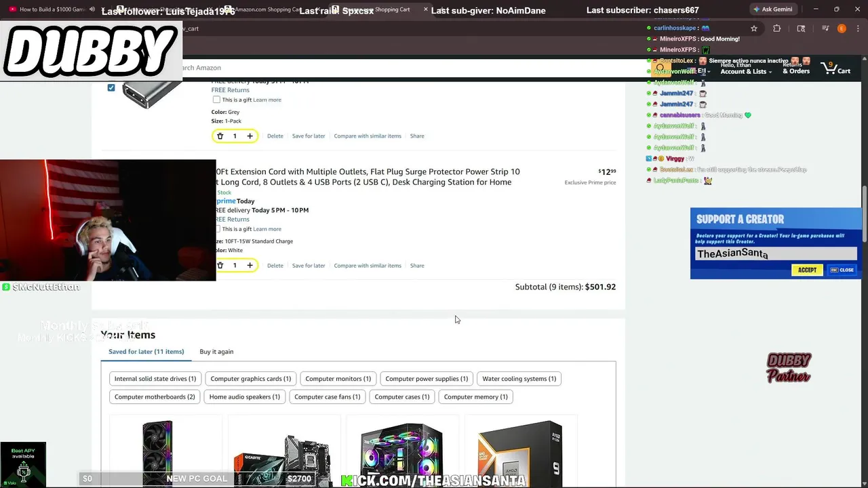Open saved Gigabyte motherboard thumbnail
This screenshot has height=488, width=868.
283,452
